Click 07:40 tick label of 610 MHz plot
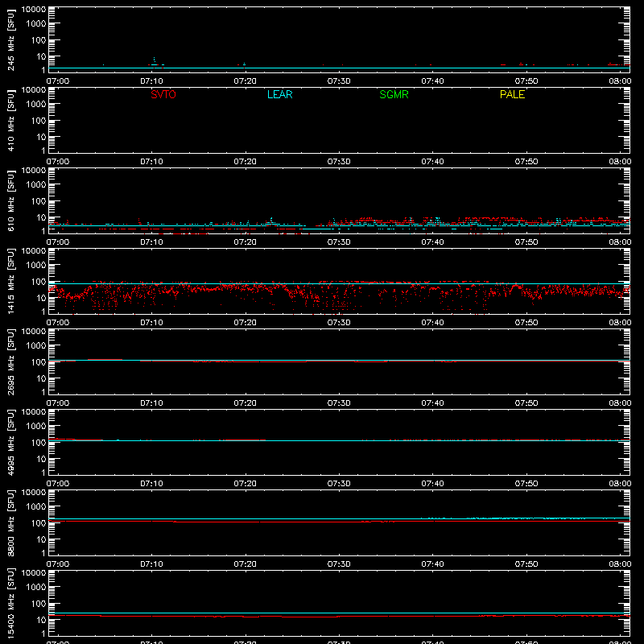The image size is (644, 644). pos(432,242)
